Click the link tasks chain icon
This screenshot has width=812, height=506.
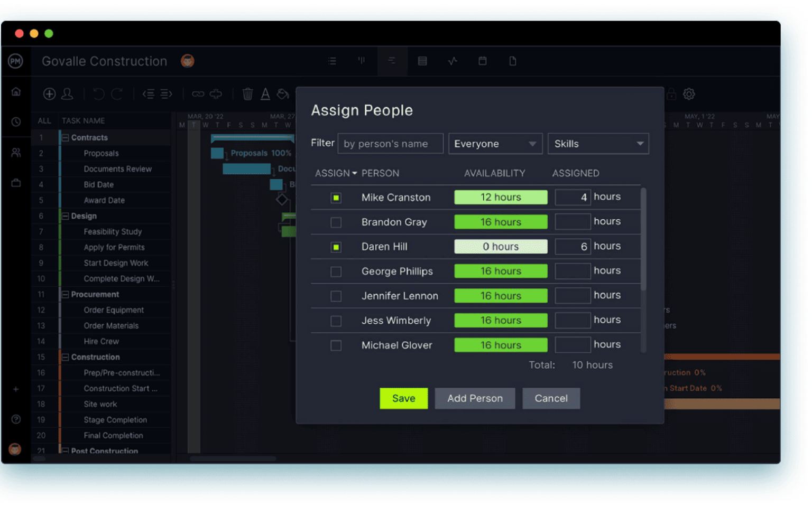pos(198,94)
